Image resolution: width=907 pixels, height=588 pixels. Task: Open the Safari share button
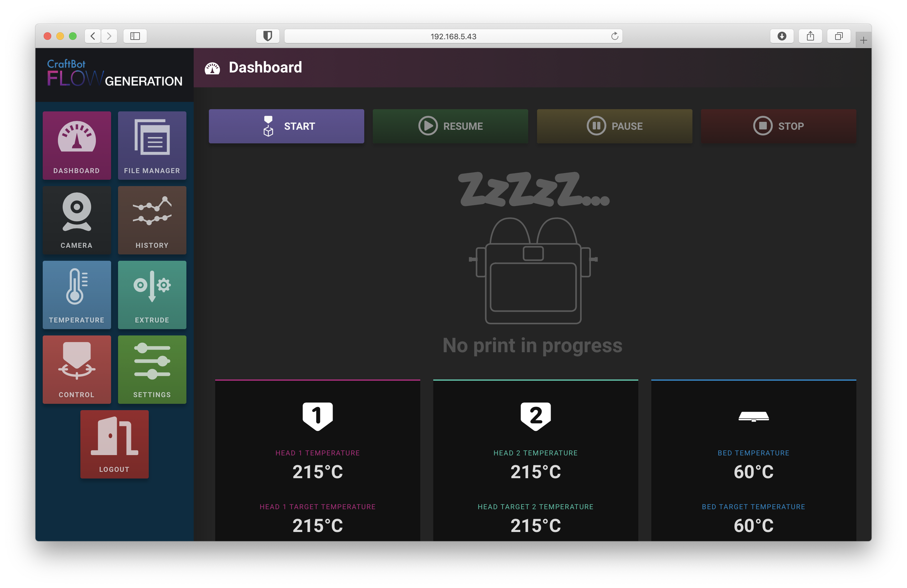tap(810, 36)
